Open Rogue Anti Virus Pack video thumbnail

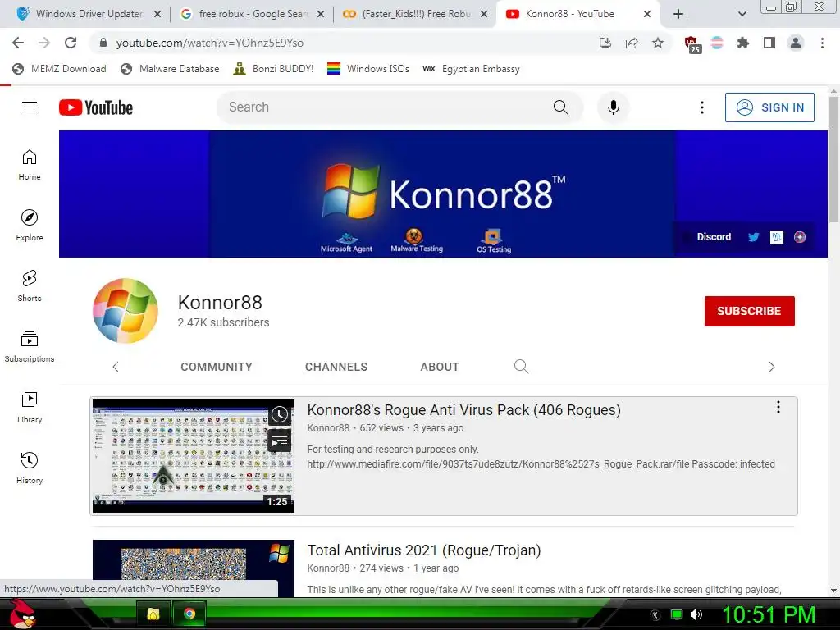[x=194, y=456]
